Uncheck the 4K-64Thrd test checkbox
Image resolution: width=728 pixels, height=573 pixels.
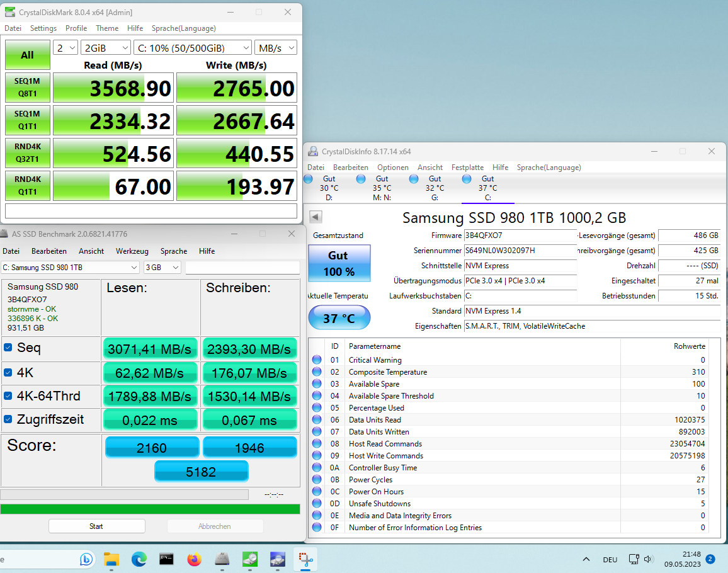[8, 395]
